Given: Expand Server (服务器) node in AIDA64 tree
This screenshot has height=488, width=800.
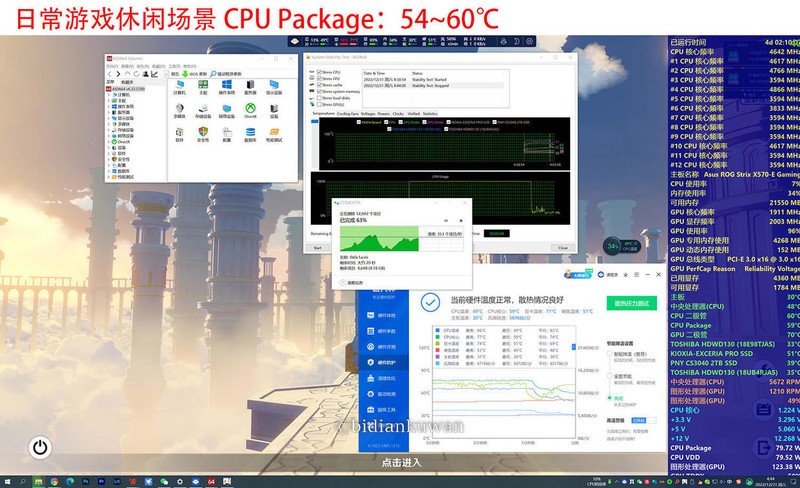Looking at the screenshot, I should click(108, 112).
